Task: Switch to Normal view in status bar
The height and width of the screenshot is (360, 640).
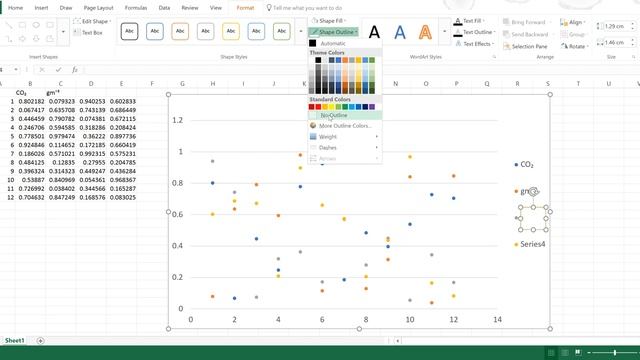Action: click(x=551, y=353)
